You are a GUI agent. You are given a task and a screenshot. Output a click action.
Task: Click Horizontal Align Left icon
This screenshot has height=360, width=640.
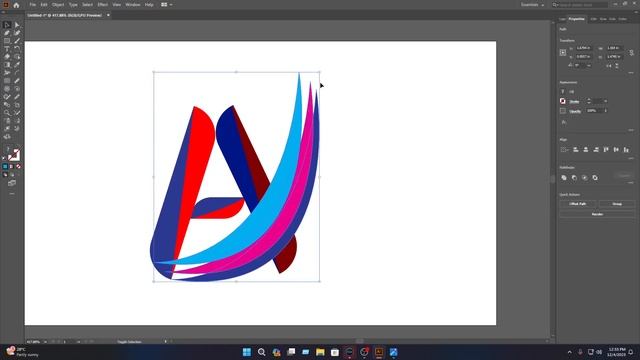point(576,150)
